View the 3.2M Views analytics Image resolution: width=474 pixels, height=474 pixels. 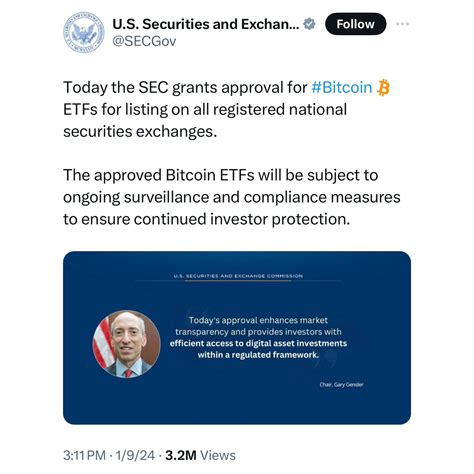pos(200,455)
